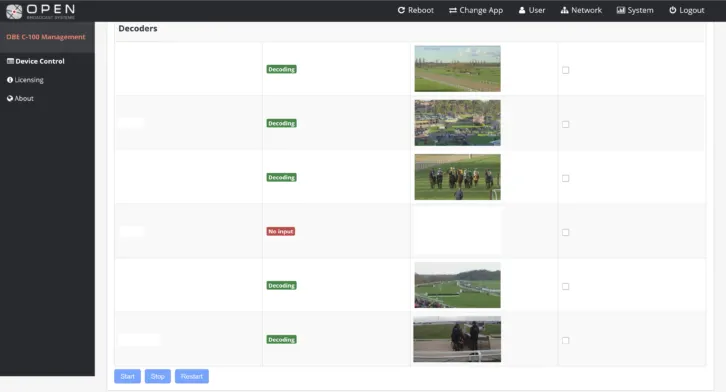The image size is (726, 392).
Task: Open the thumbnail showing two people
Action: 457,339
